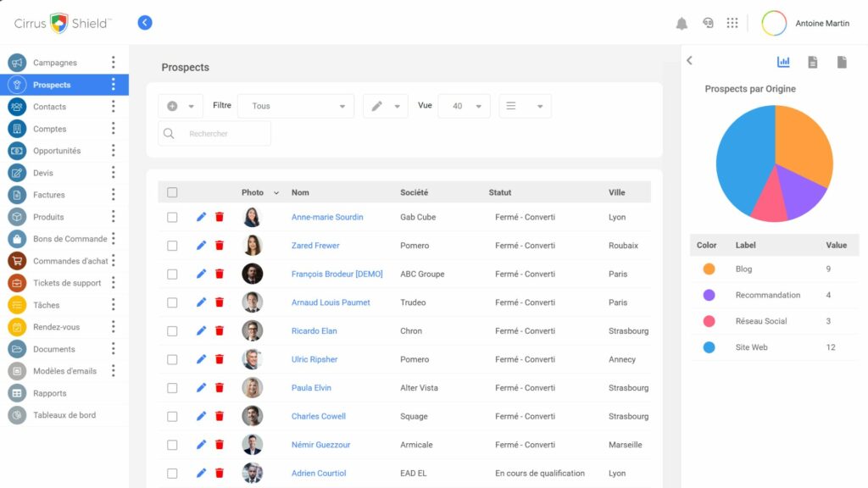Open the support headset icon in header

point(708,23)
